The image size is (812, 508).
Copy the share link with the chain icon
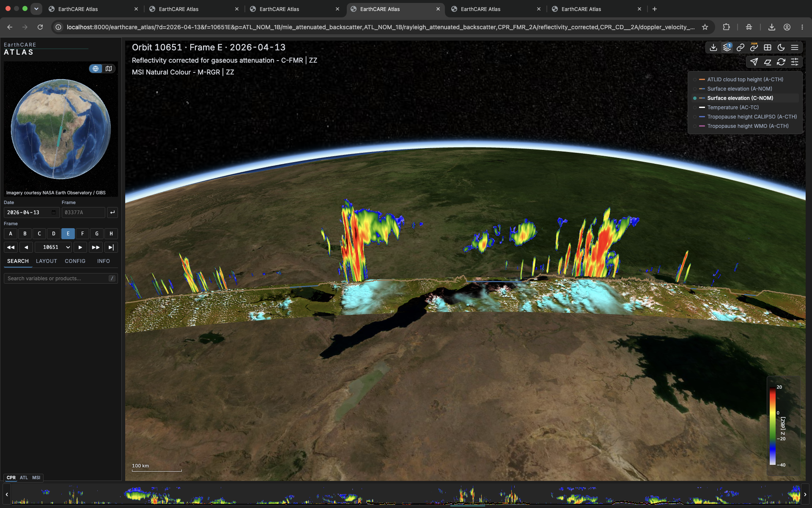[741, 48]
